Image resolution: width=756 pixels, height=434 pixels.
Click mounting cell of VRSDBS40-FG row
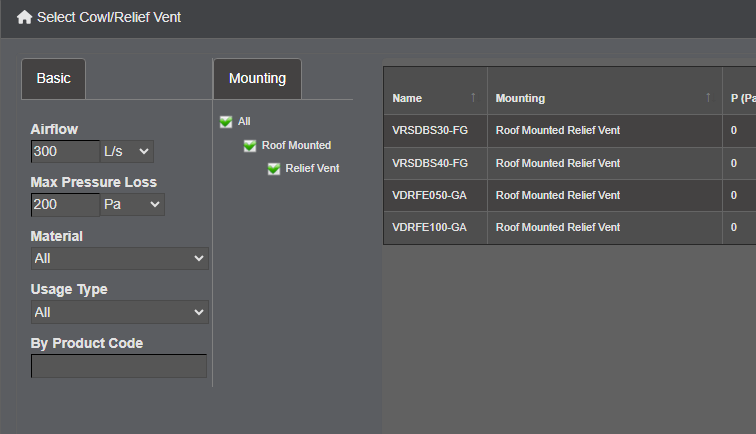click(x=605, y=163)
